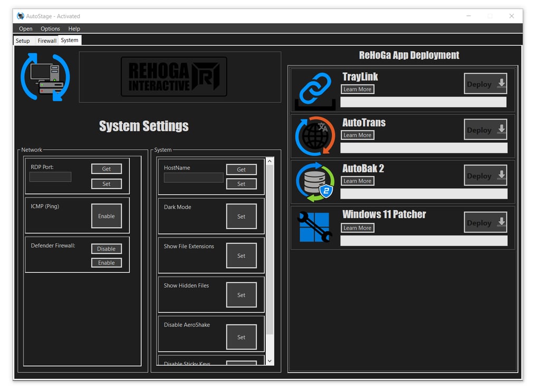Set Dark Mode
Image resolution: width=540 pixels, height=392 pixels.
coord(242,217)
